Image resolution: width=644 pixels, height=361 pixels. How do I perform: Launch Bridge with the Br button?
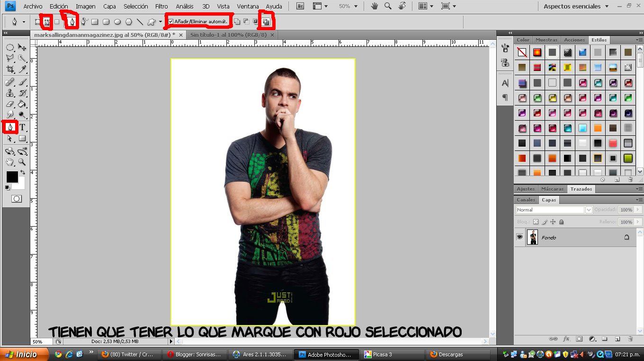click(x=300, y=6)
